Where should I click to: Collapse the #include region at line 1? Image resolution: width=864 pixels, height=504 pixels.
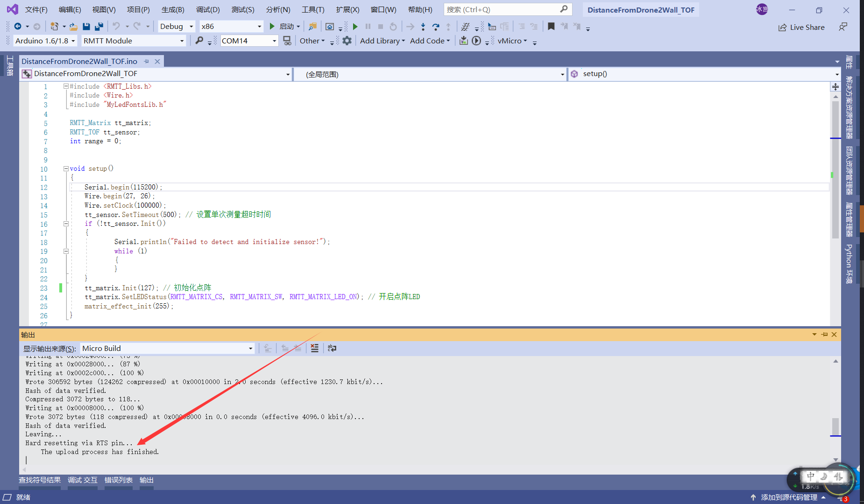point(66,86)
